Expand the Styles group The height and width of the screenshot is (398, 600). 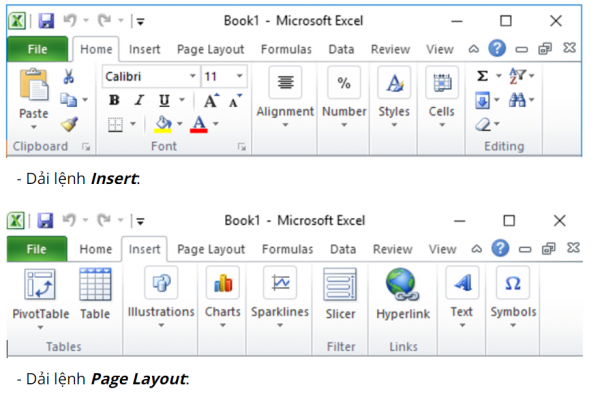(394, 97)
